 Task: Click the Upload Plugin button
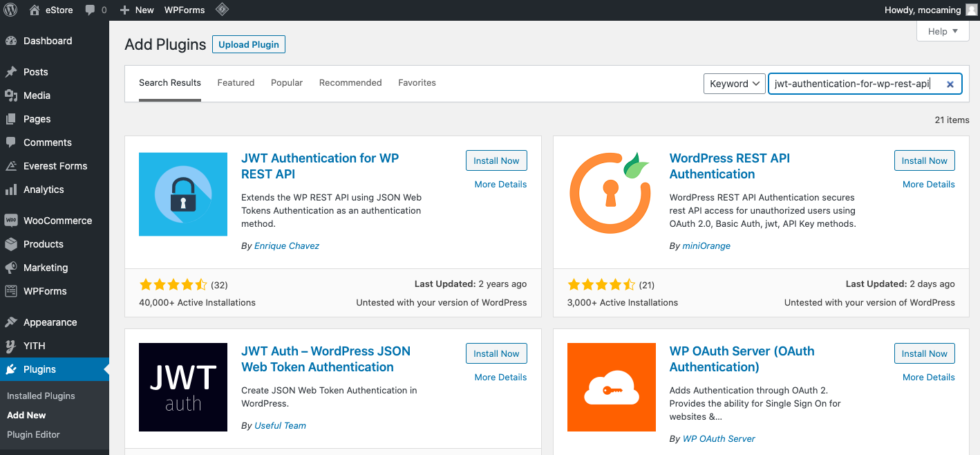pos(249,44)
